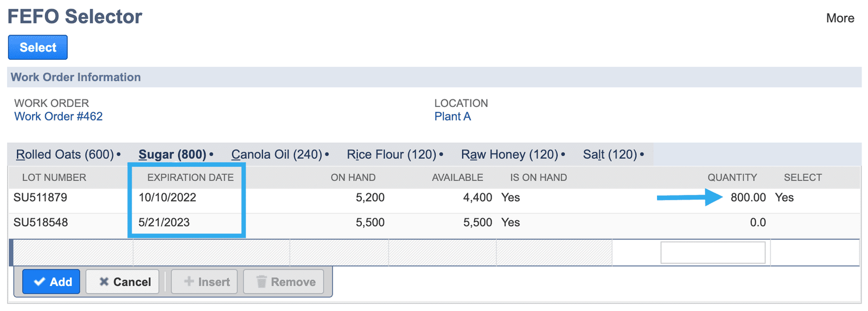
Task: Click the blue Select button
Action: click(38, 47)
